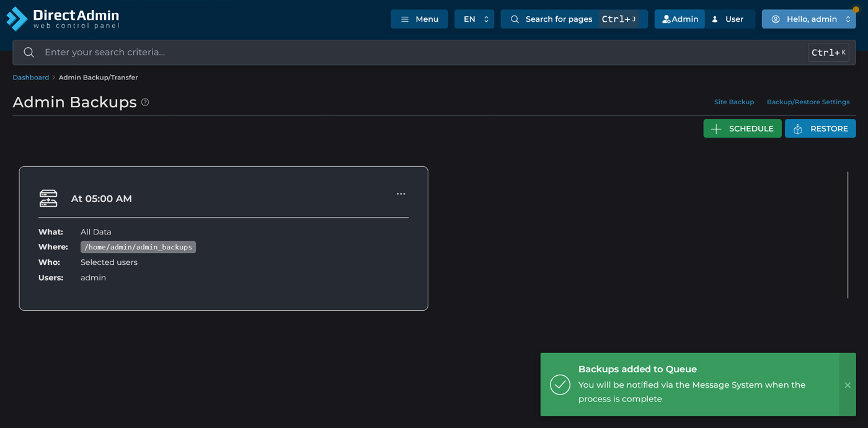Screen dimensions: 868x428
Task: Click the help icon beside Admin Backups
Action: click(145, 102)
